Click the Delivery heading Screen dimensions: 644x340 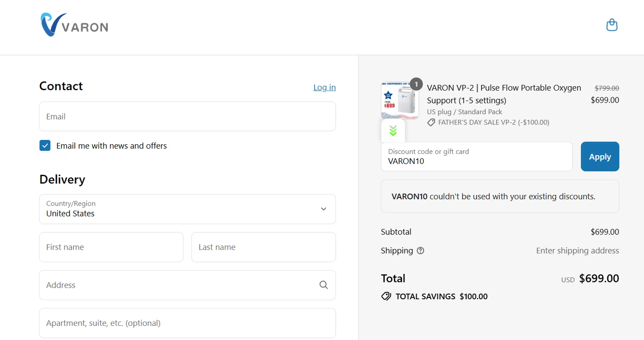[x=62, y=179]
